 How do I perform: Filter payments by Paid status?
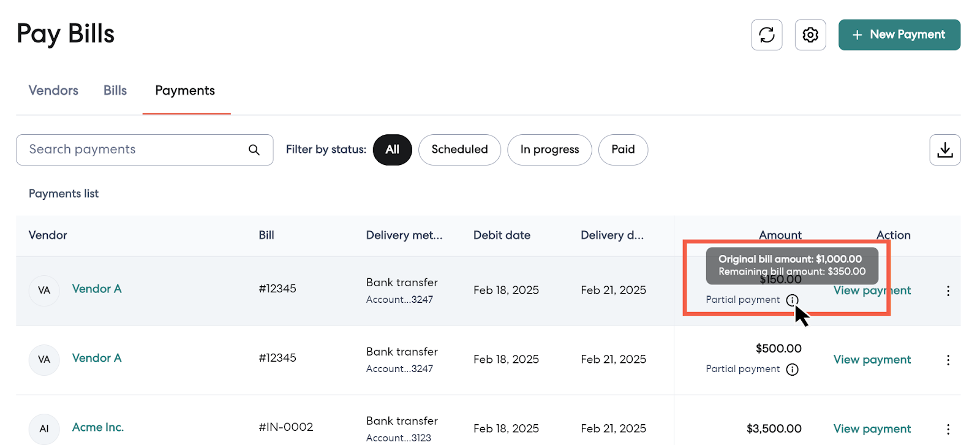point(623,150)
